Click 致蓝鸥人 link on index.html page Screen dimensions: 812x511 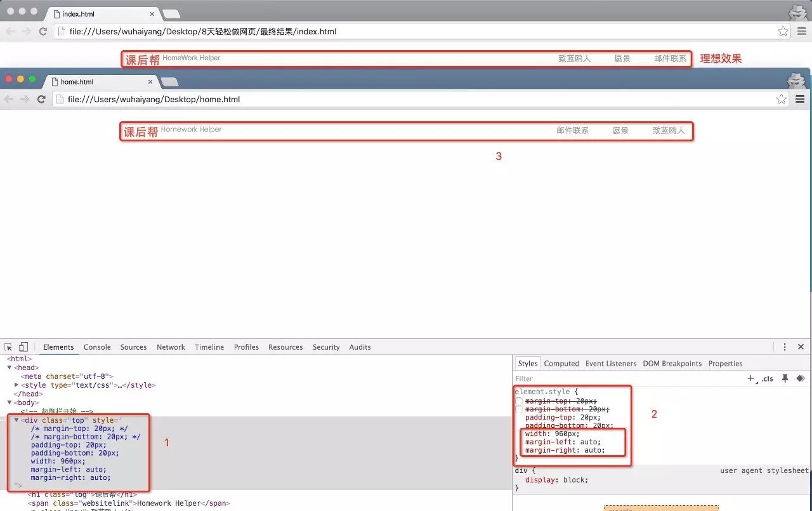[574, 58]
